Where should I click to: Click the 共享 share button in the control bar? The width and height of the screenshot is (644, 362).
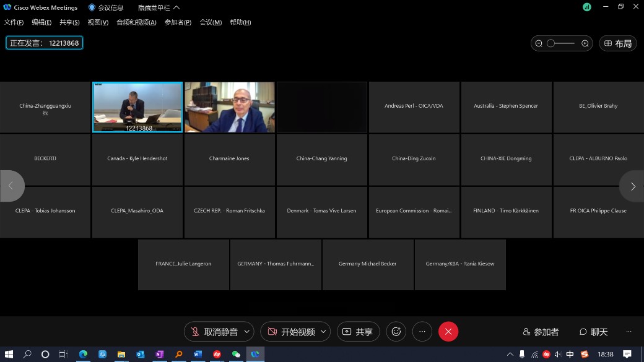point(358,332)
